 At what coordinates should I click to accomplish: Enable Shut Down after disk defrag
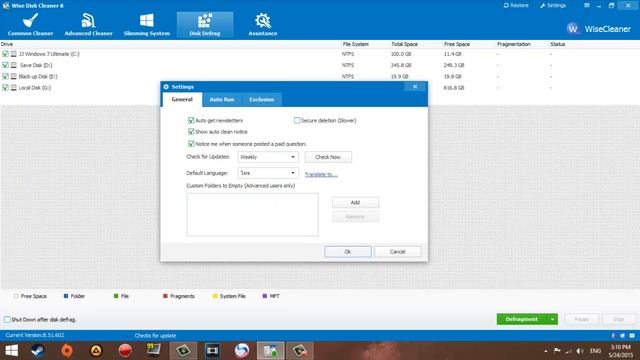point(7,319)
